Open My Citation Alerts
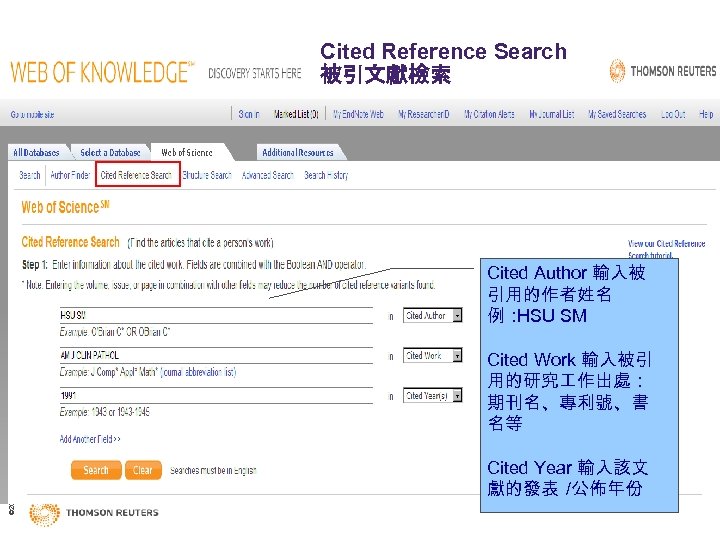720x540 pixels. tap(489, 114)
